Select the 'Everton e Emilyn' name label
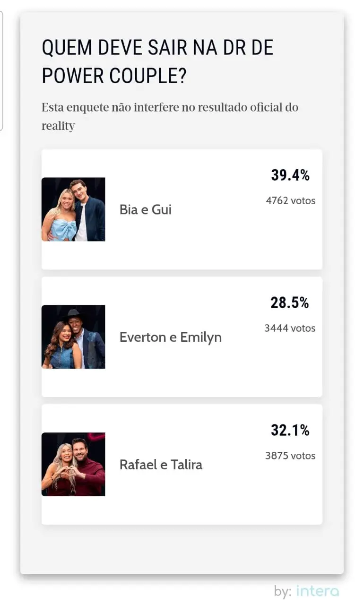Viewport: 364px width, 605px height. 170,337
